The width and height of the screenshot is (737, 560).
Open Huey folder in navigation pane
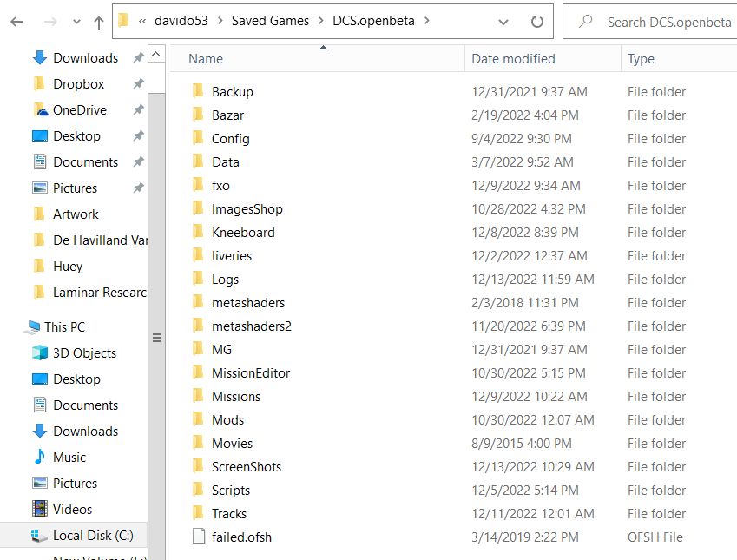[x=68, y=267]
